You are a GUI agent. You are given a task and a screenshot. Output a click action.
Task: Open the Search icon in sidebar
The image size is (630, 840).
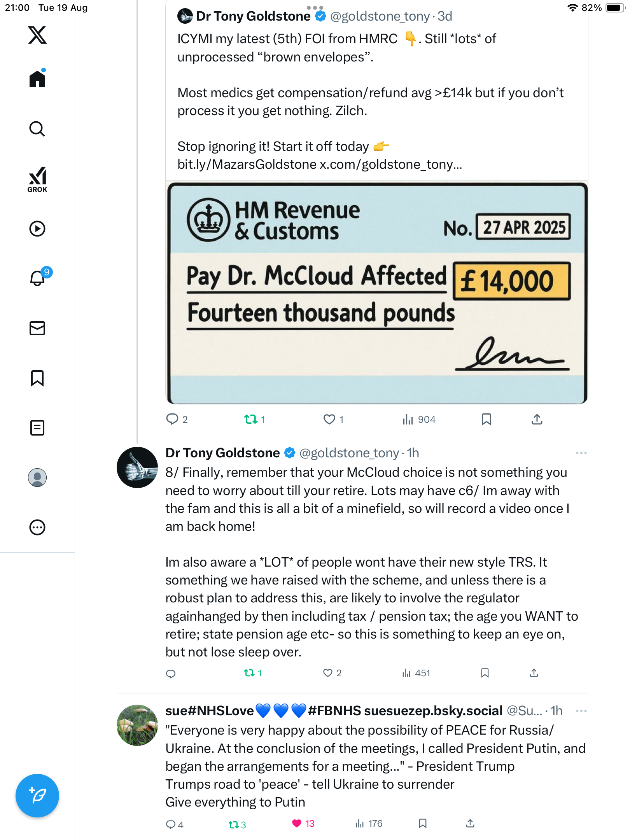(x=37, y=129)
